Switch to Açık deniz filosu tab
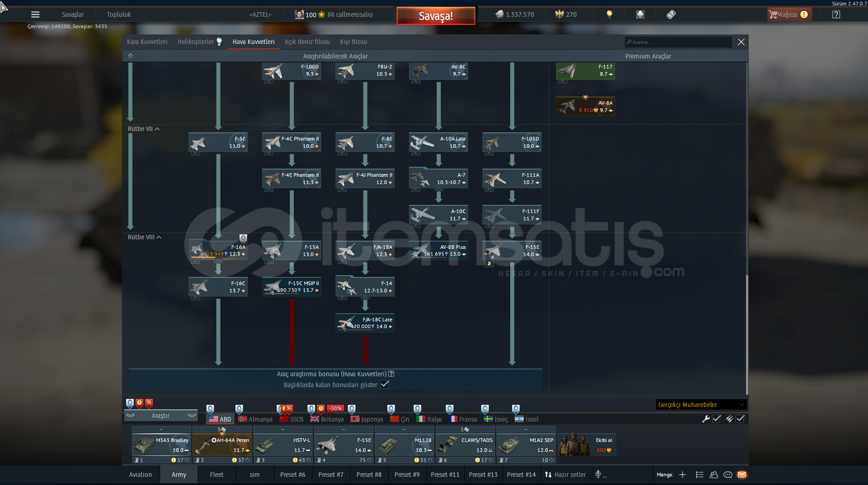 coord(307,42)
